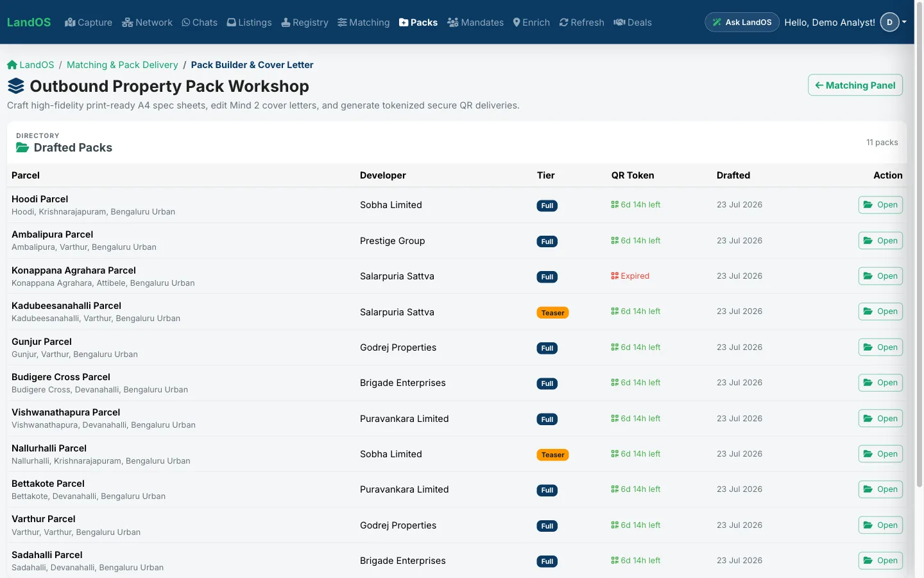Click the Ask LandOS button

point(742,22)
